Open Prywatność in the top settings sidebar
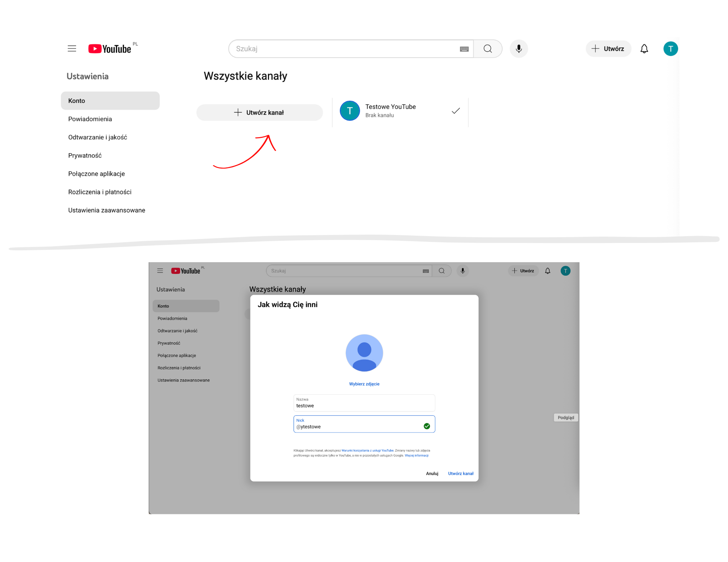 click(x=85, y=155)
